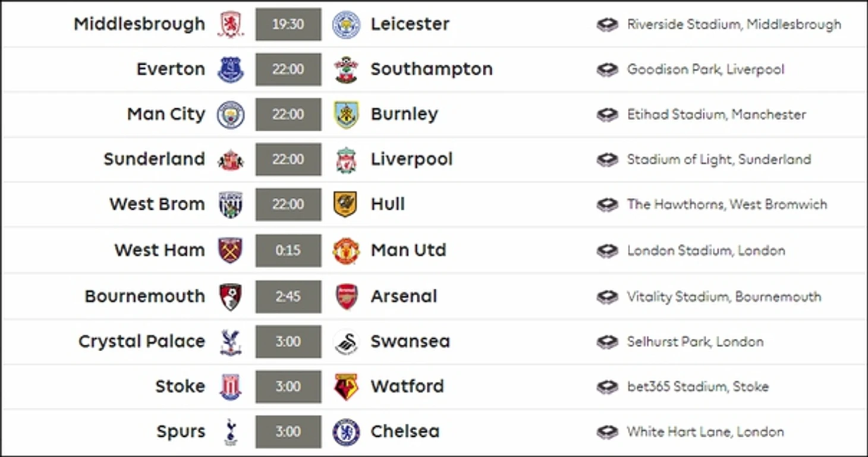The width and height of the screenshot is (868, 457).
Task: Click the Everton club badge
Action: tap(230, 70)
